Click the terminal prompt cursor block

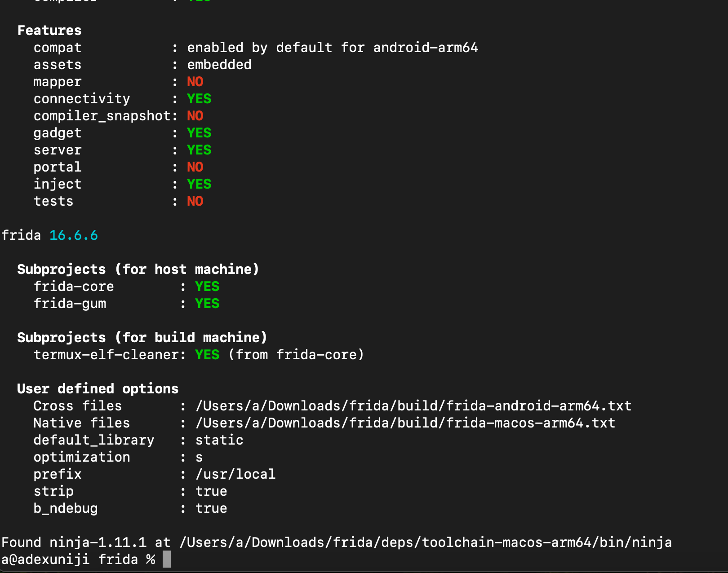coord(166,560)
